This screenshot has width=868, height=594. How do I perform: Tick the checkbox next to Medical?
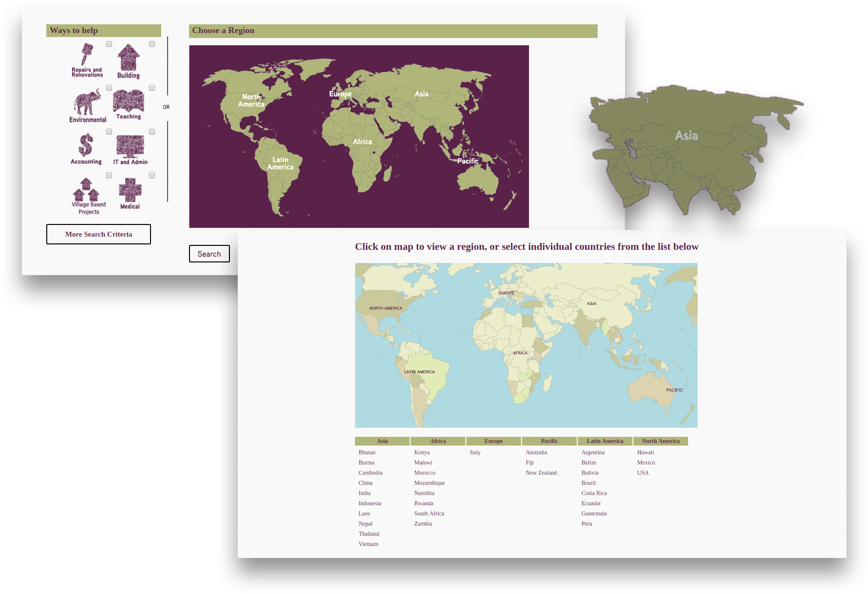[x=151, y=175]
